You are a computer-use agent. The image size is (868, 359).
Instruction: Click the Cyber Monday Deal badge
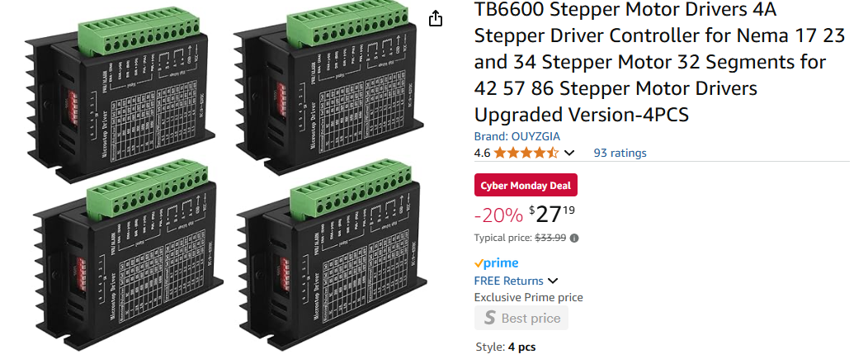coord(526,186)
